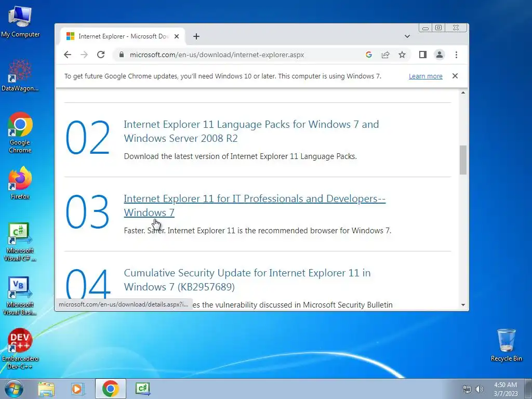Open Windows Explorer from taskbar

coord(46,389)
